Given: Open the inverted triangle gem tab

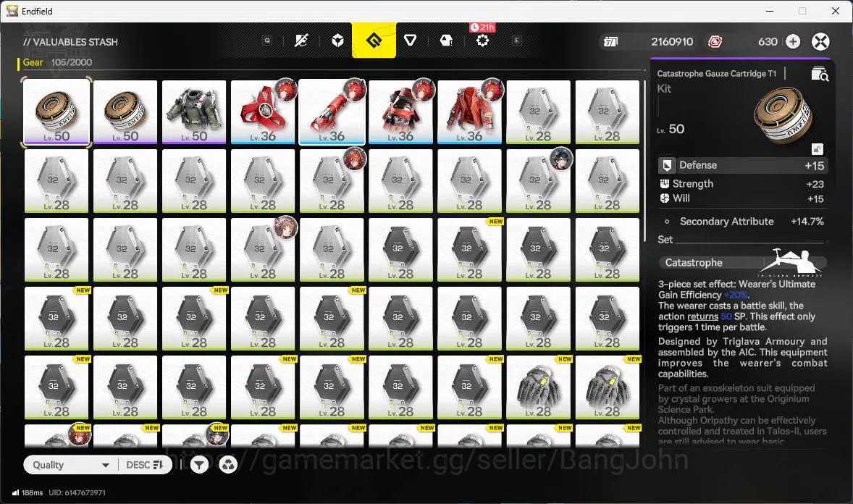Looking at the screenshot, I should [x=410, y=41].
